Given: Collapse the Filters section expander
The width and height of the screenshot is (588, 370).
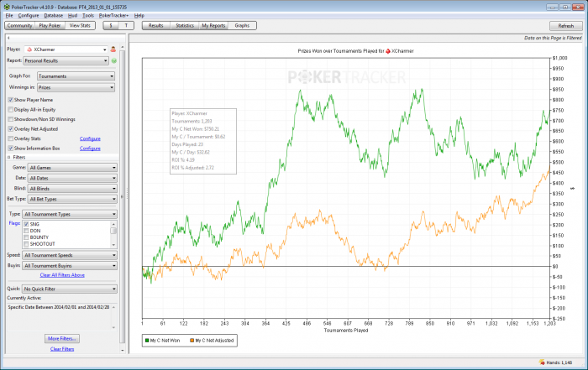Looking at the screenshot, I should click(8, 157).
